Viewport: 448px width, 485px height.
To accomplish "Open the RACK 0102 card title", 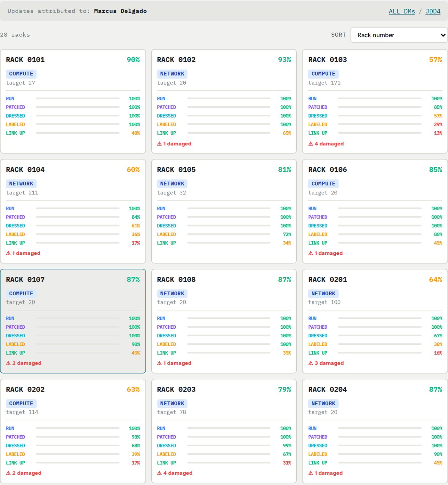I will (x=176, y=60).
